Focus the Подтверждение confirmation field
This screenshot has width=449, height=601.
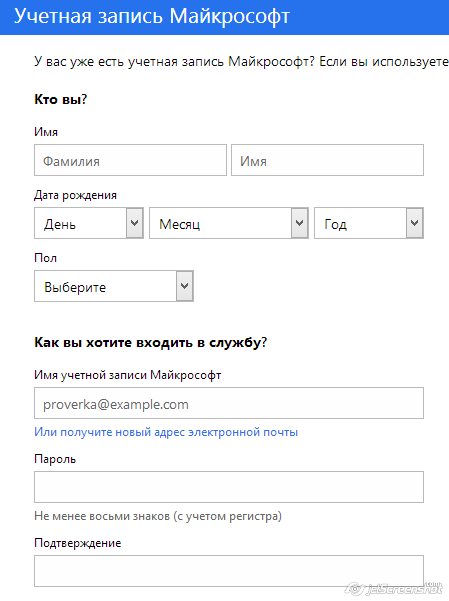[x=229, y=571]
